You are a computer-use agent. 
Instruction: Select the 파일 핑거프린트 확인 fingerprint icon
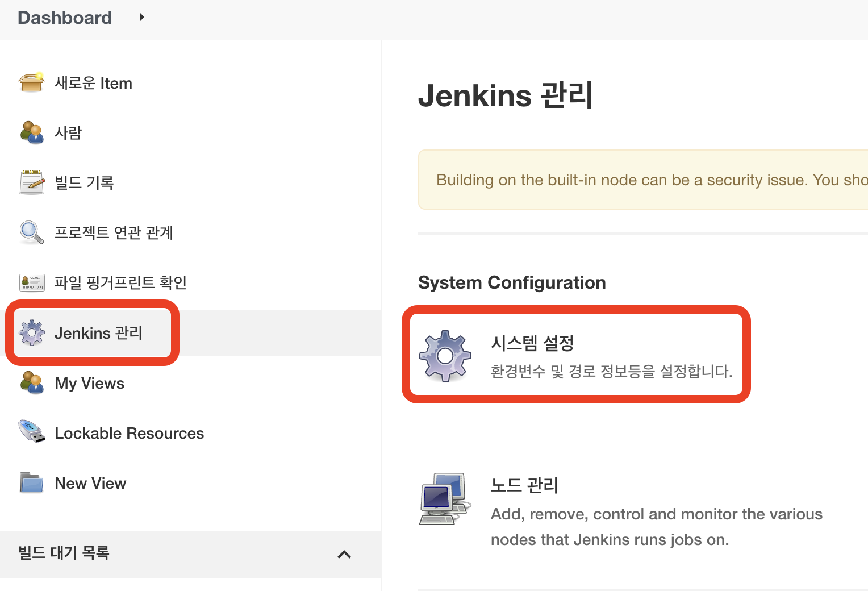pyautogui.click(x=31, y=282)
